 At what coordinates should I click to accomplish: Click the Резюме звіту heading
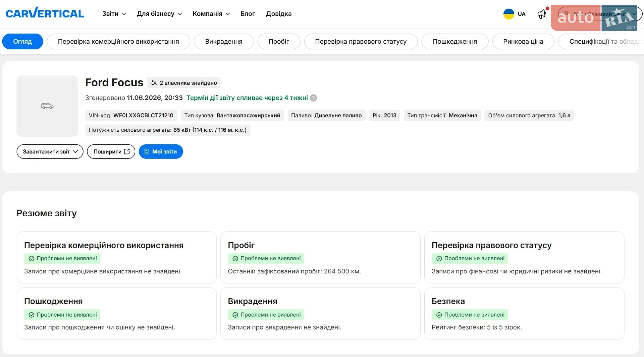[x=47, y=213]
